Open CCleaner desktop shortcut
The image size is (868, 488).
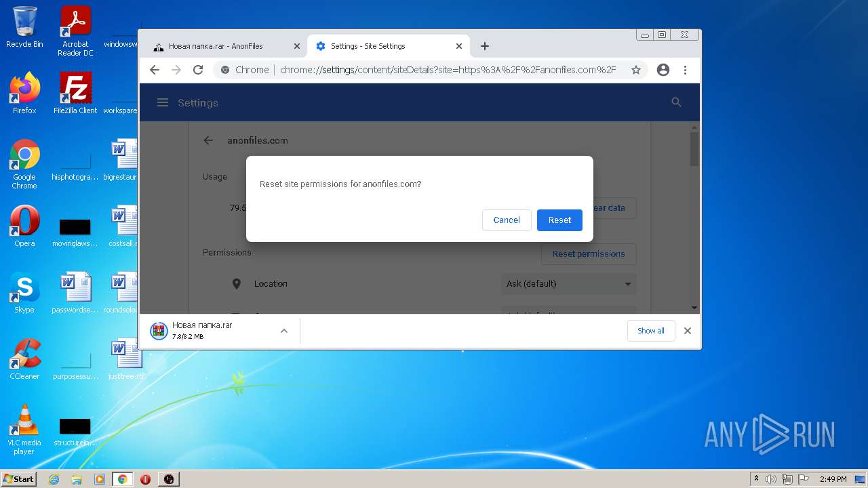coord(24,359)
